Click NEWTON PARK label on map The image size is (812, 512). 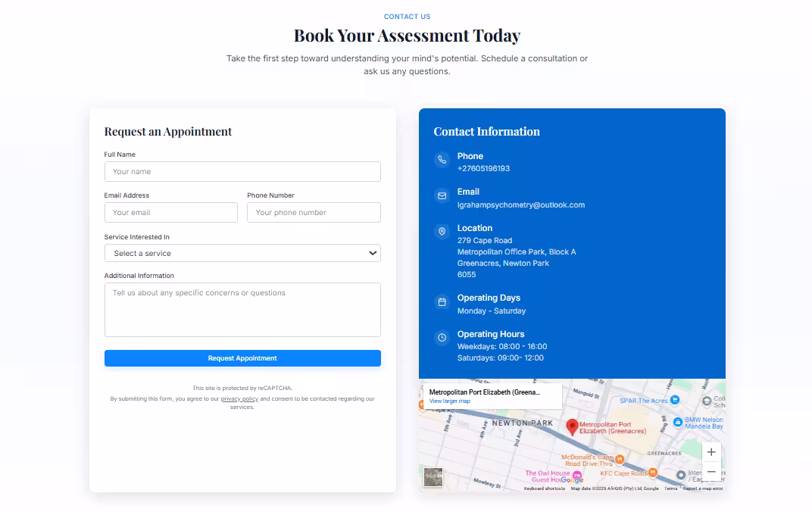pos(523,423)
